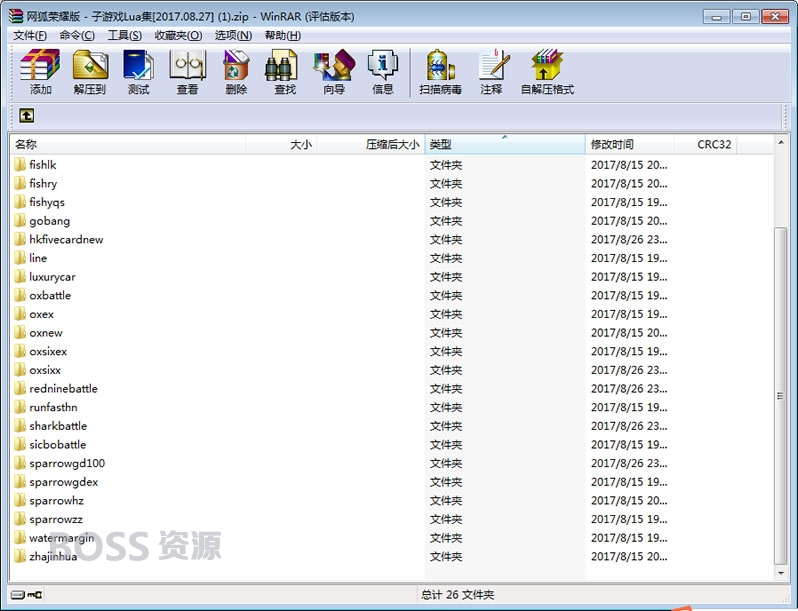The height and width of the screenshot is (611, 798).
Task: Select the oxnew folder name
Action: [x=46, y=333]
